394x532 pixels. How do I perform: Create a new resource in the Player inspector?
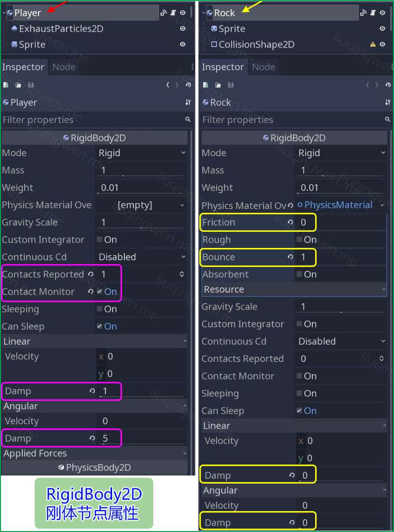pyautogui.click(x=6, y=85)
